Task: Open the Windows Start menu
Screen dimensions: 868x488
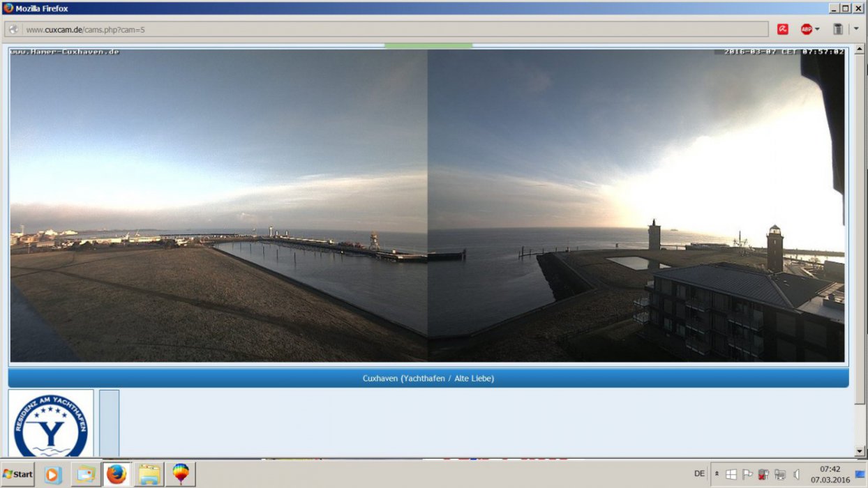Action: 18,474
